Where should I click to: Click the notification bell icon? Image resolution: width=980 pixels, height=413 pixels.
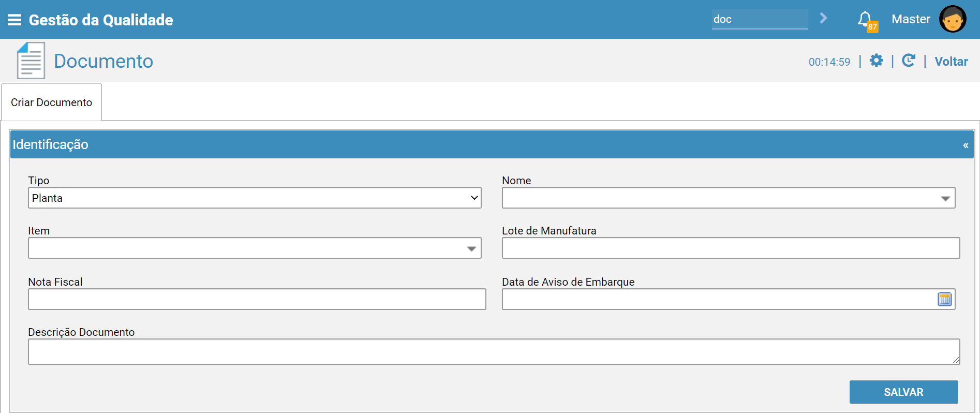coord(865,20)
